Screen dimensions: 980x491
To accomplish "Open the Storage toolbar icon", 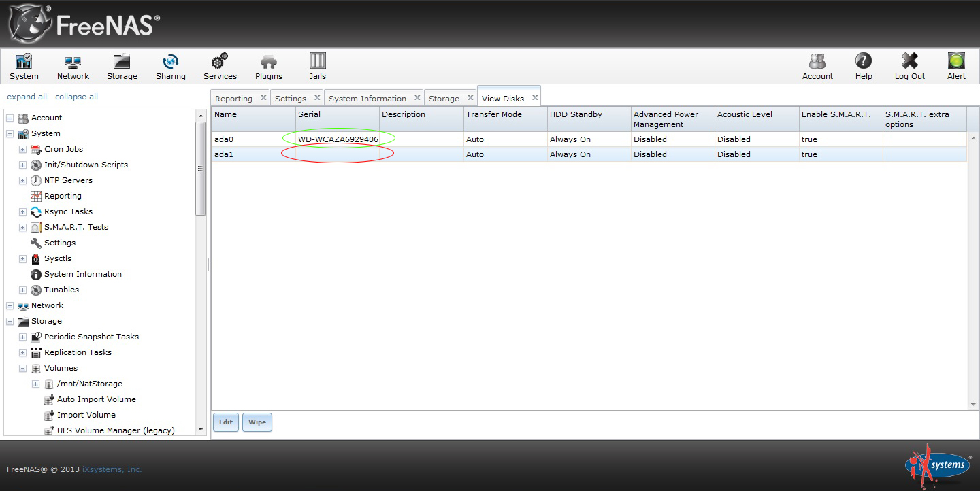I will [x=122, y=67].
